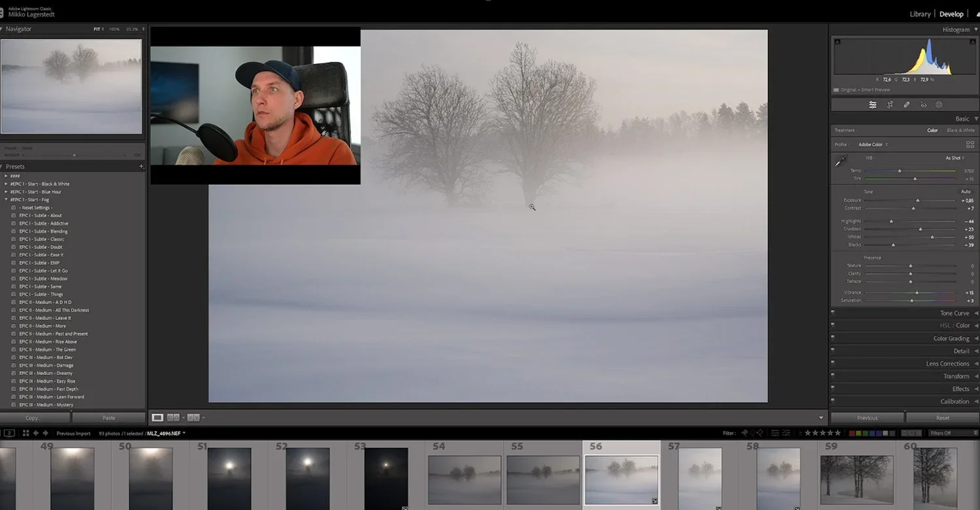The height and width of the screenshot is (510, 980).
Task: Select the Crop Overlay tool
Action: 890,104
